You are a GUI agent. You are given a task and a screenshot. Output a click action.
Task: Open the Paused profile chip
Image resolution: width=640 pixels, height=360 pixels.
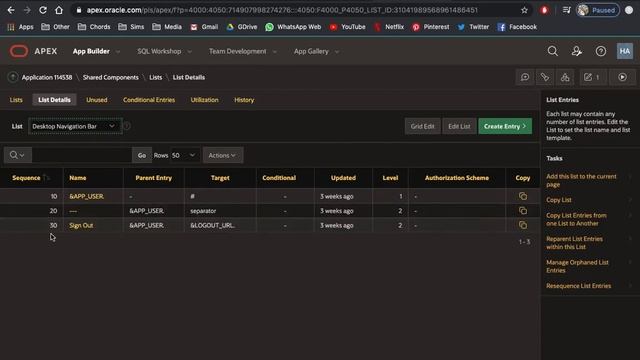point(597,10)
